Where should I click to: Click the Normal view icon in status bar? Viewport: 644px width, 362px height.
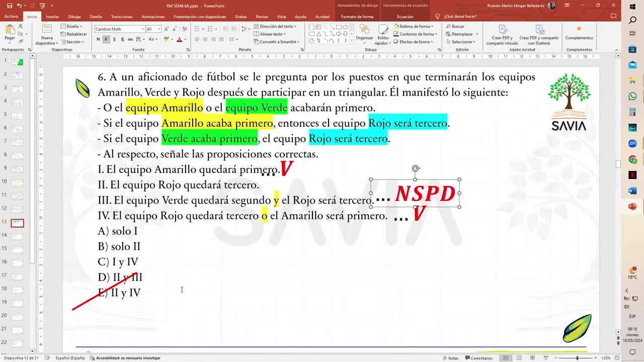click(506, 358)
